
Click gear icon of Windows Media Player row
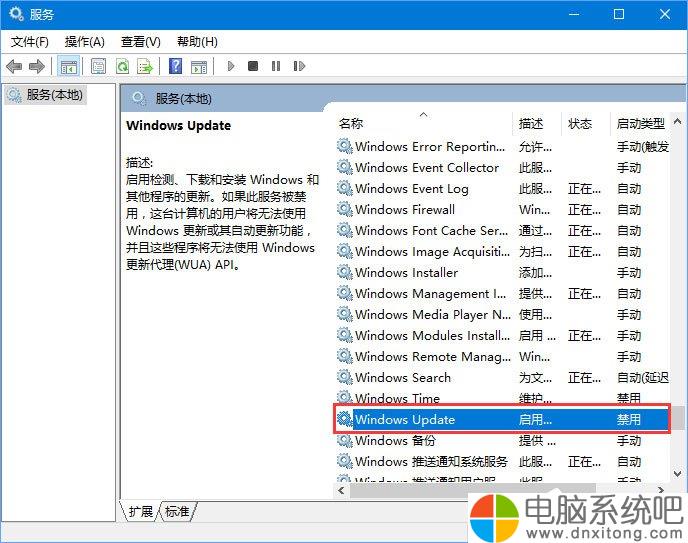345,314
